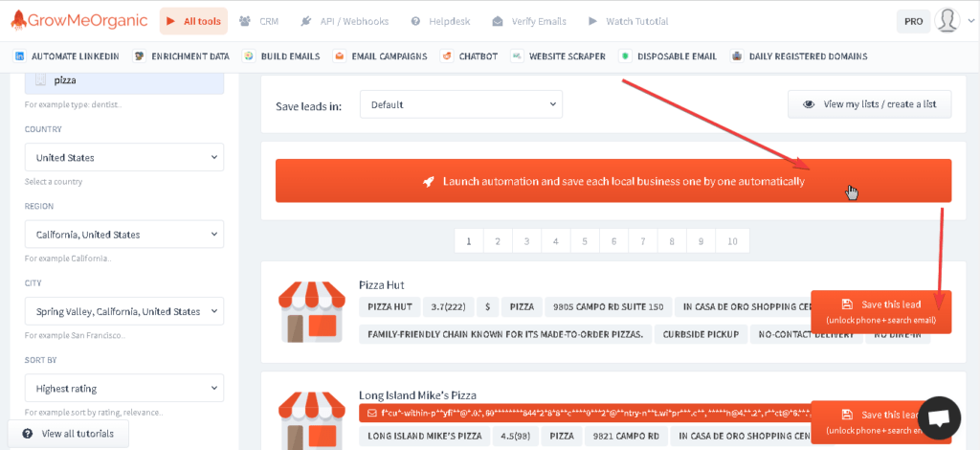Click the family-friendly chain description tag

(505, 334)
